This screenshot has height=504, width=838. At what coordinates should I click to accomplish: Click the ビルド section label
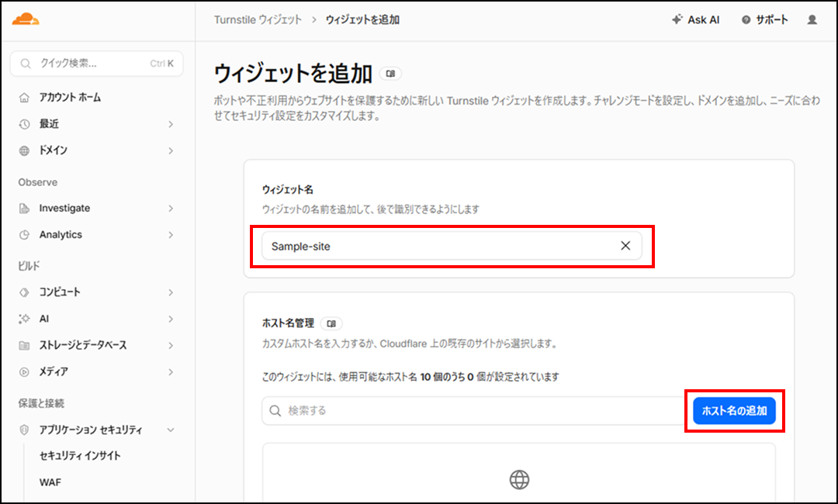[x=29, y=266]
